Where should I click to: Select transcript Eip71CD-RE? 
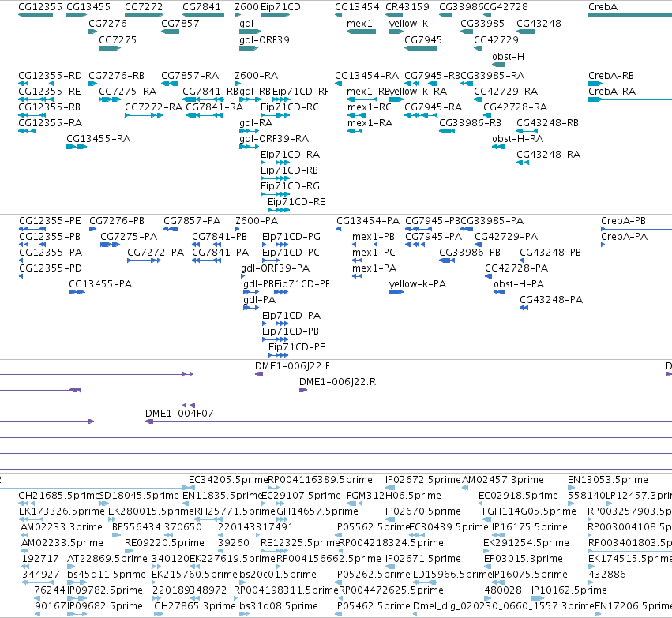[297, 202]
